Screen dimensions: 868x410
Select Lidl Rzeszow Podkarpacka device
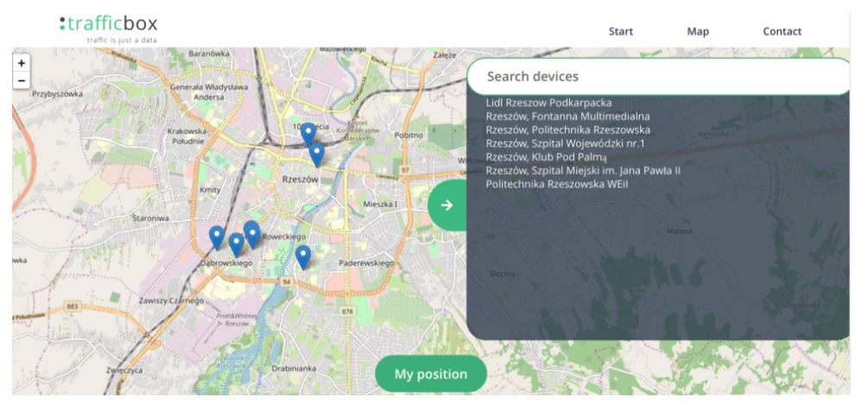tap(548, 103)
